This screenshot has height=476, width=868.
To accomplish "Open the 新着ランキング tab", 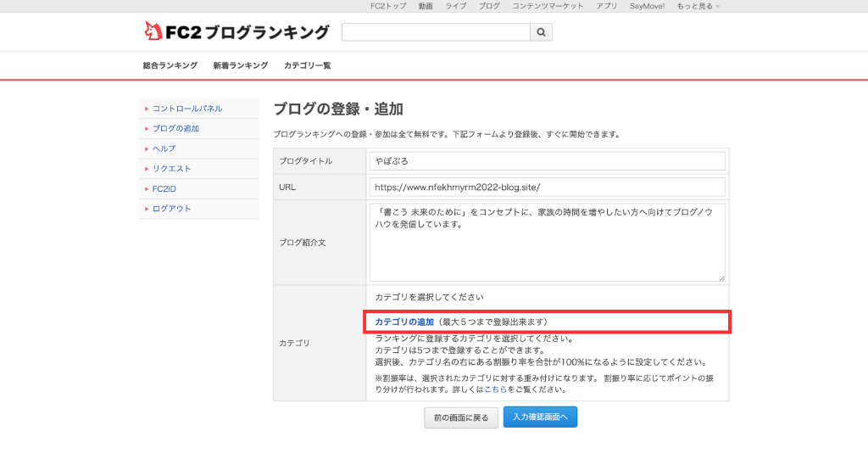I will (241, 65).
